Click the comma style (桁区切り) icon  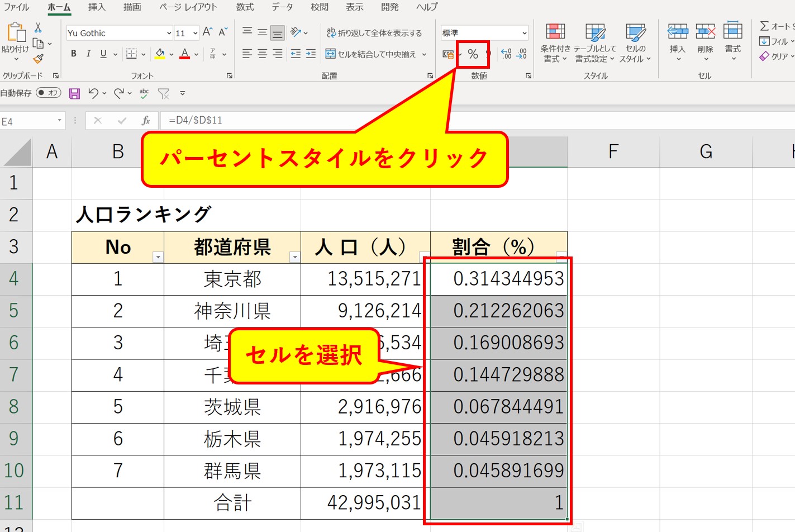click(x=489, y=54)
